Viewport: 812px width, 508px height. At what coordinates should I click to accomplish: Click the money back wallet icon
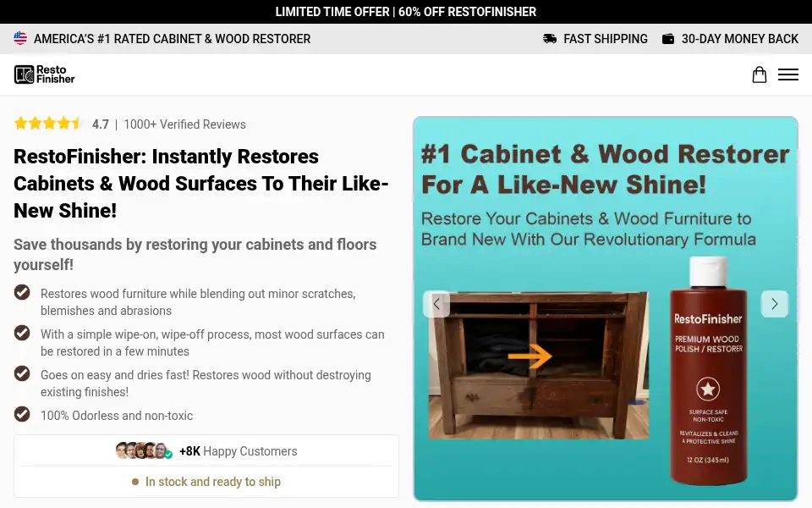point(668,39)
